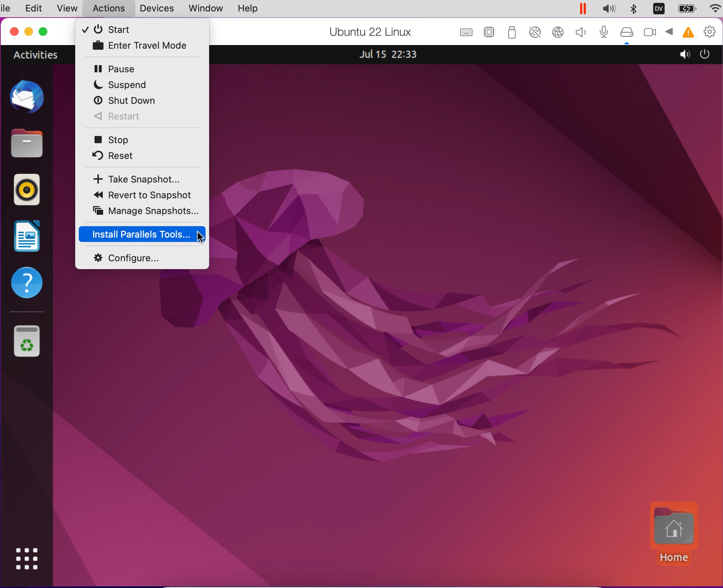Open the Ubuntu power system menu
723x588 pixels.
704,54
